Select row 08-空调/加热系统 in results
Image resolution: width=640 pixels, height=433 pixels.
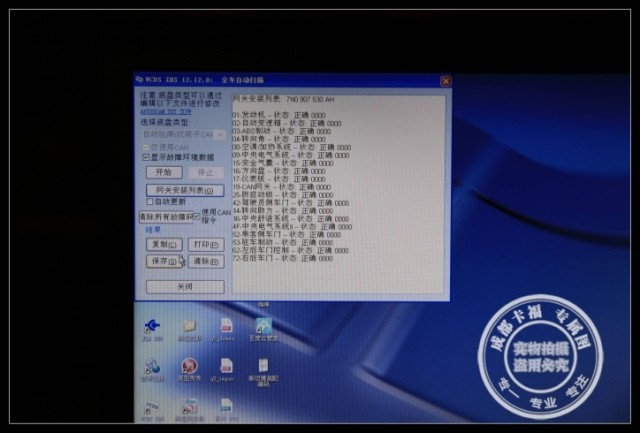[291, 147]
